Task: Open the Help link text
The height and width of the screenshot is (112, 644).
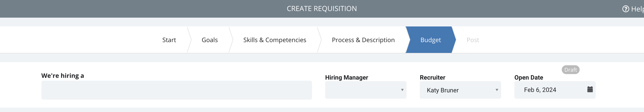Action: (x=637, y=9)
